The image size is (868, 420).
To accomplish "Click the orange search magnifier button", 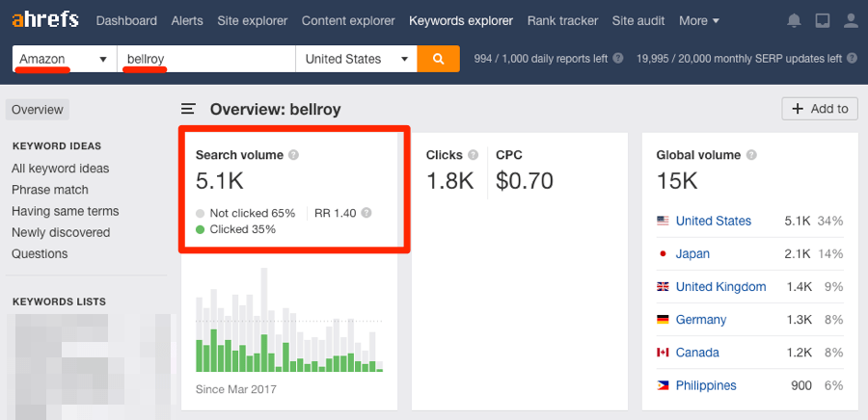I will [x=439, y=59].
